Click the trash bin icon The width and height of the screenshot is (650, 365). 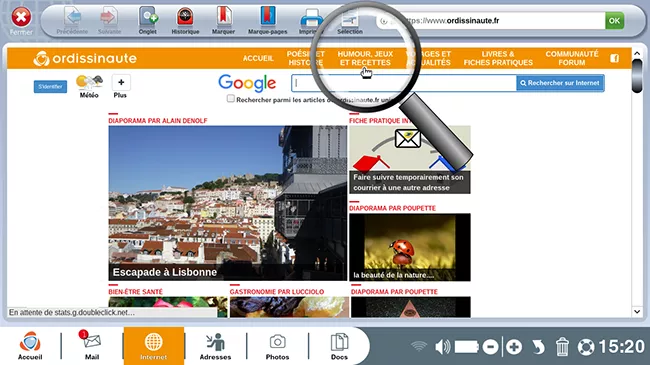click(562, 347)
